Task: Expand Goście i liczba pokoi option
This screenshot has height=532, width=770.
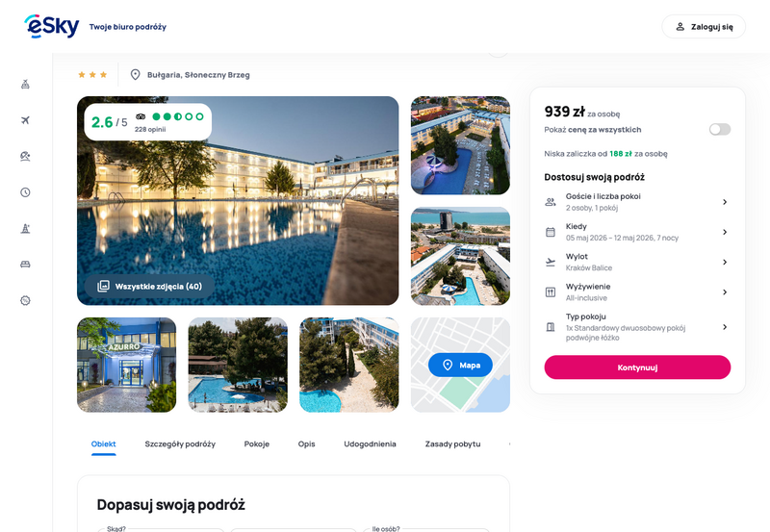Action: point(637,202)
